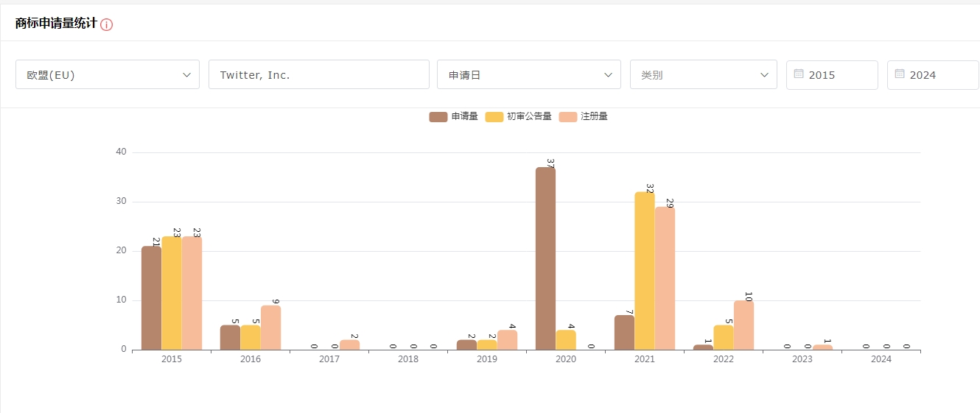Toggle the 初审公告量 legend series
Image resolution: width=980 pixels, height=413 pixels.
point(519,116)
